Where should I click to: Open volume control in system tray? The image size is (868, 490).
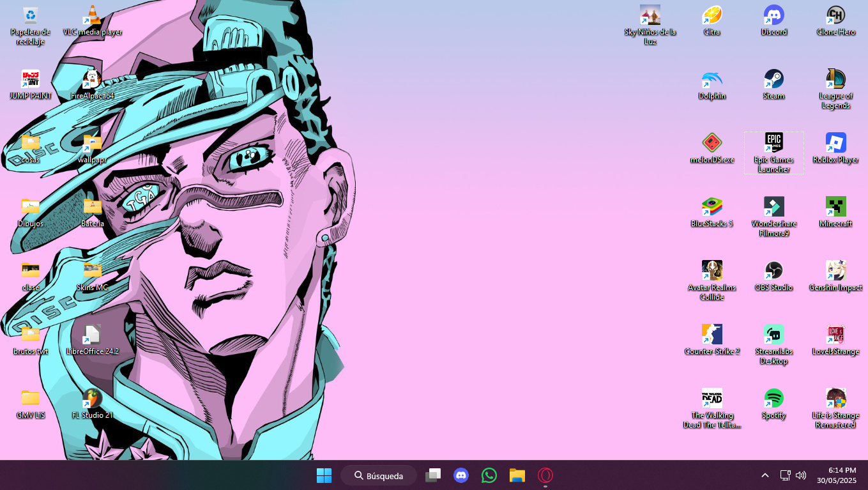801,475
